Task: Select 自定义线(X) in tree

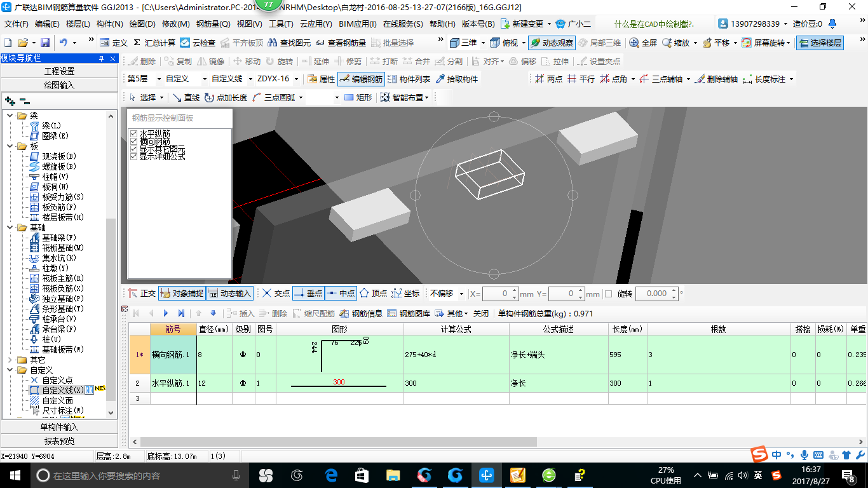Action: click(x=62, y=390)
